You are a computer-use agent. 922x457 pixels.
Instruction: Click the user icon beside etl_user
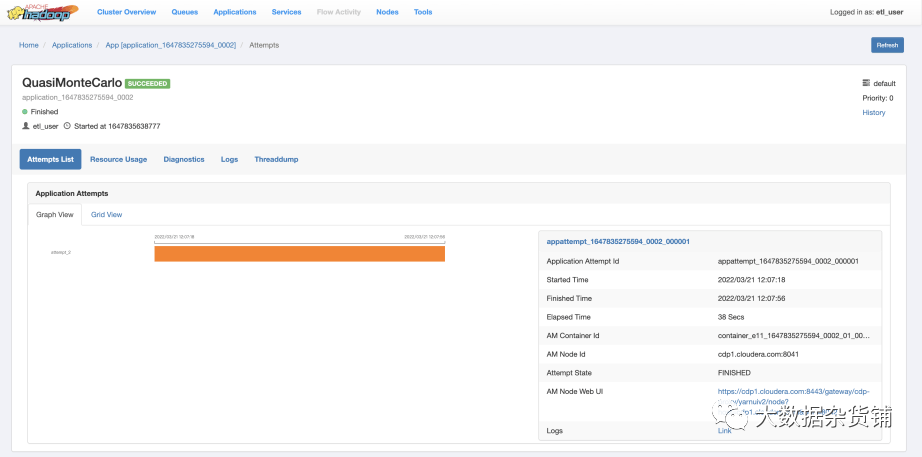[x=25, y=126]
